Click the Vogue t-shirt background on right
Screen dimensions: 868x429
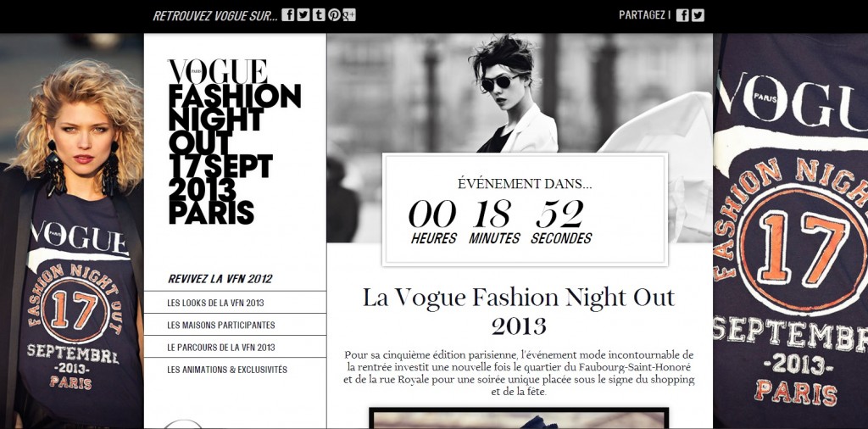[x=791, y=231]
